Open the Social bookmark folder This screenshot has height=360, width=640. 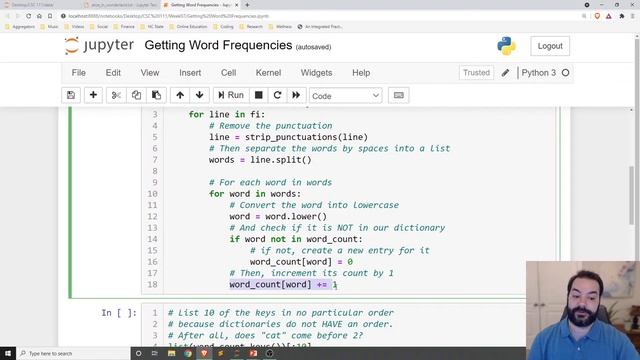pos(99,27)
